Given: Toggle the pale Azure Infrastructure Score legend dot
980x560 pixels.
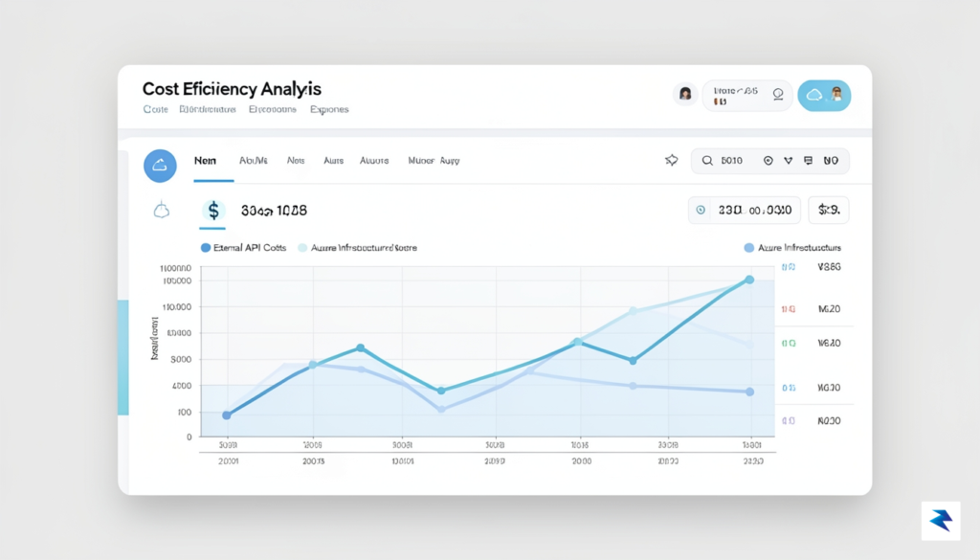Looking at the screenshot, I should [302, 248].
